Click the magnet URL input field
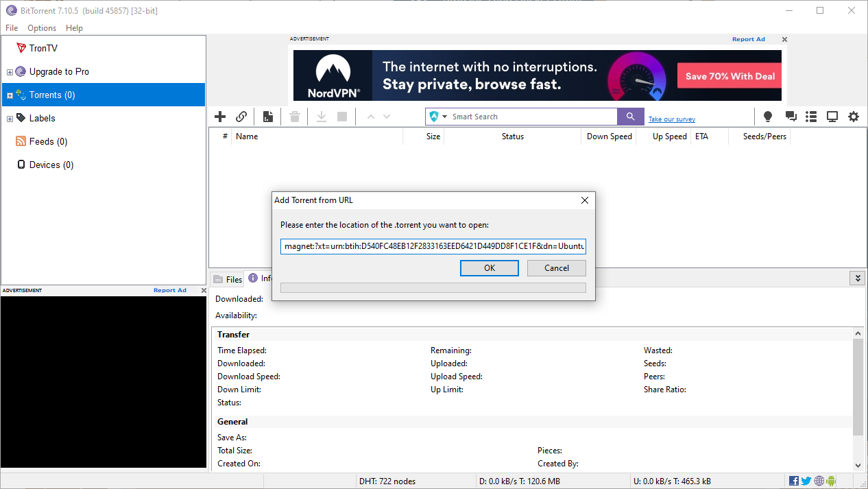The width and height of the screenshot is (868, 489). pyautogui.click(x=433, y=246)
